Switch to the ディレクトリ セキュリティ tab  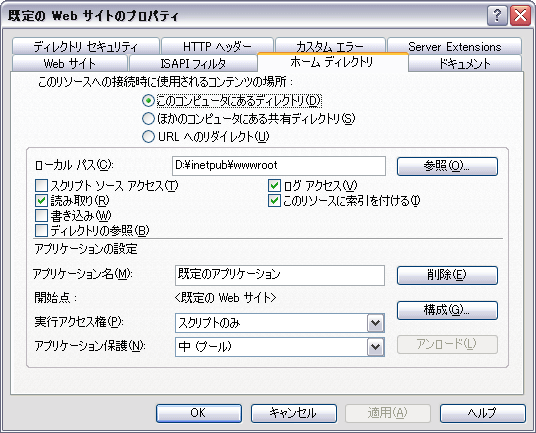86,46
